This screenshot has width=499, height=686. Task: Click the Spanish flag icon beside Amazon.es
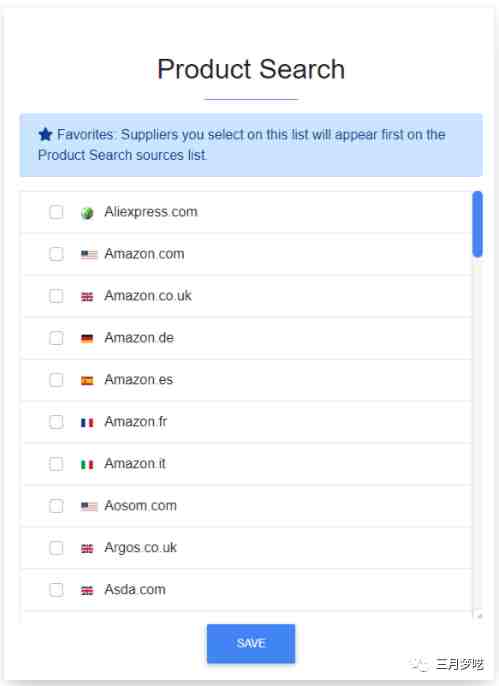[x=87, y=381]
